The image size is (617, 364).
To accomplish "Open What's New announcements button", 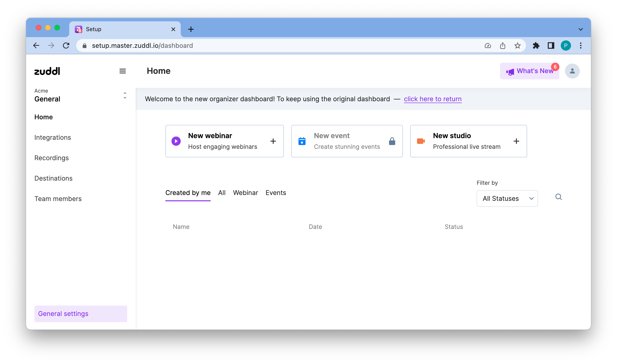I will tap(529, 71).
